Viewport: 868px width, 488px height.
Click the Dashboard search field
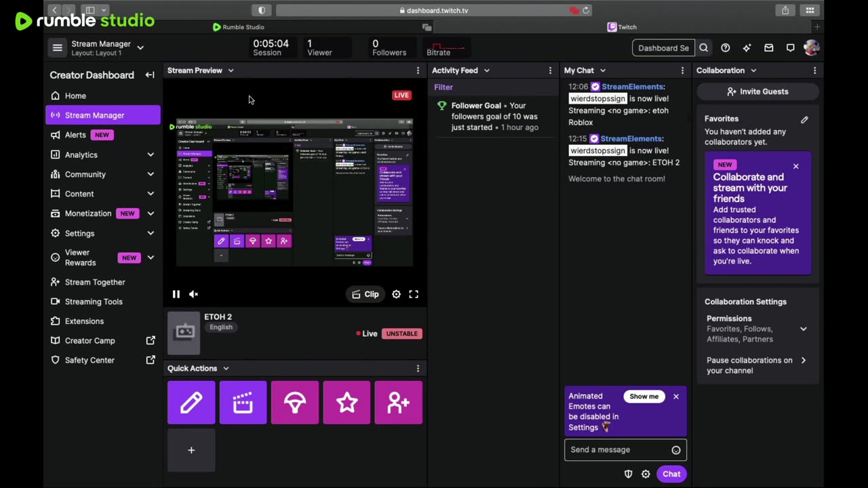point(663,48)
